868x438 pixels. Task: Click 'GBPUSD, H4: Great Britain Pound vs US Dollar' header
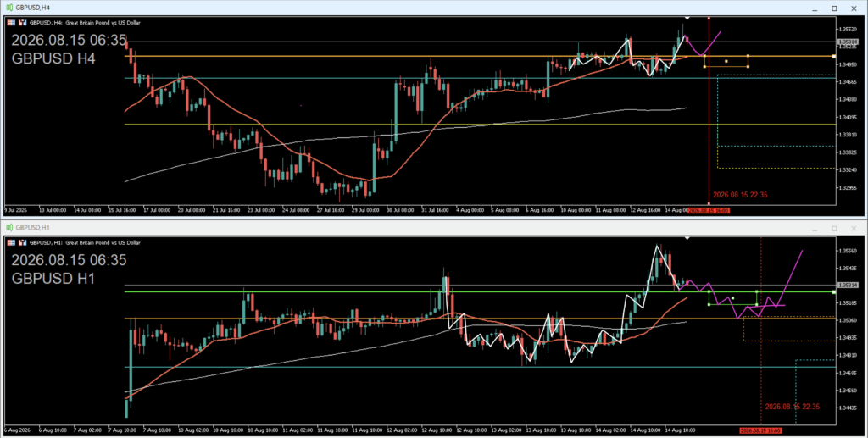[x=85, y=23]
